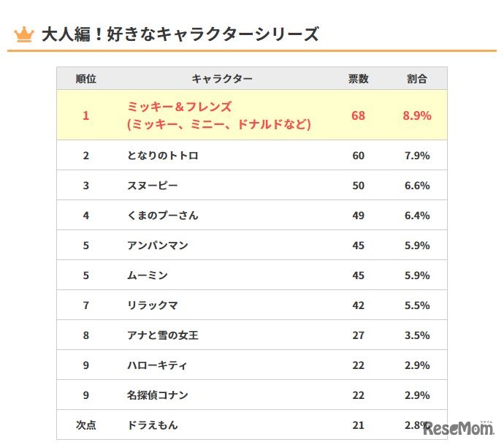Click the スヌーピー entry

coord(152,186)
